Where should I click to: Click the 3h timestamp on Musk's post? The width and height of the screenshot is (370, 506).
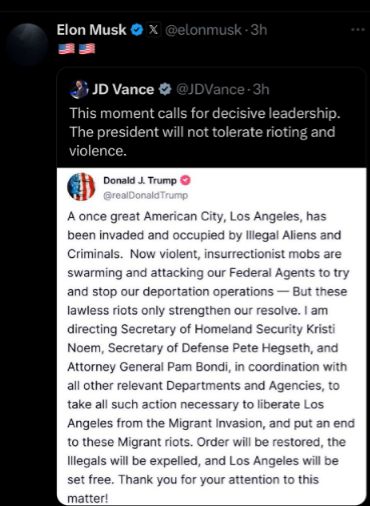click(x=259, y=30)
